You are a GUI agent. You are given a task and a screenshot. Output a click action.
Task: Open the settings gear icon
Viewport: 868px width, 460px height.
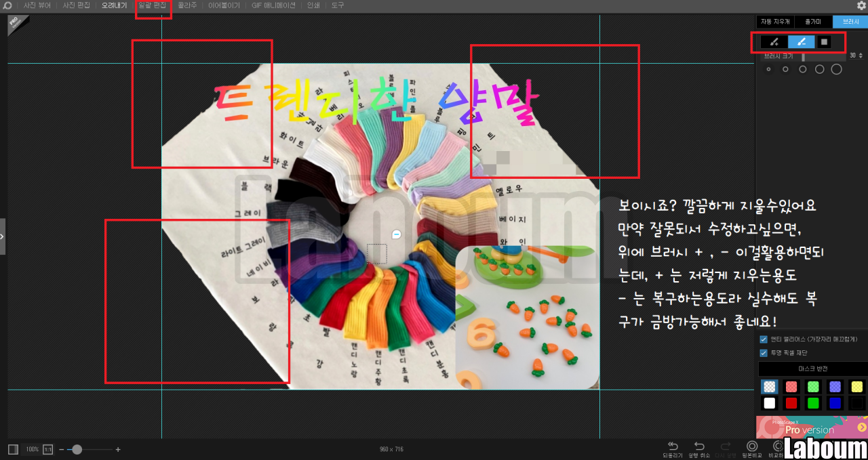[861, 5]
